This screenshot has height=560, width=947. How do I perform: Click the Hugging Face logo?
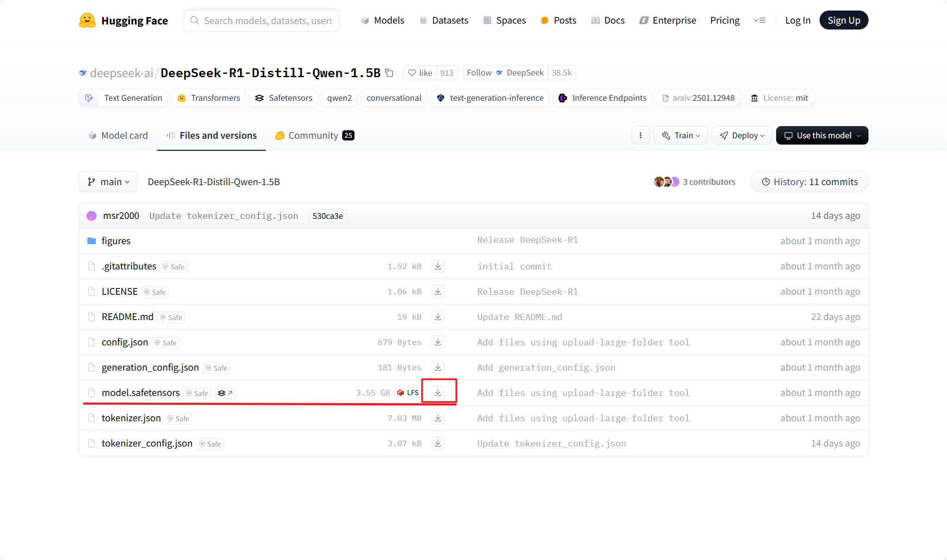(x=124, y=20)
